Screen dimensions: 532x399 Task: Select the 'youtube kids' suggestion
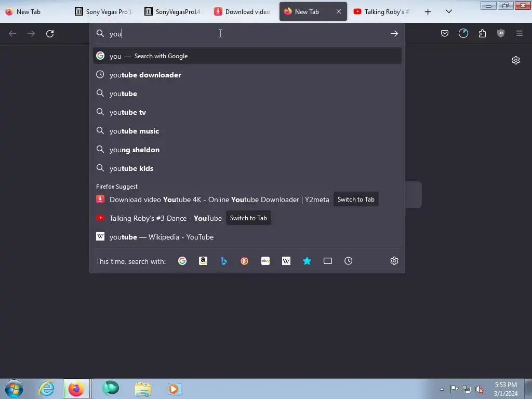pyautogui.click(x=247, y=168)
